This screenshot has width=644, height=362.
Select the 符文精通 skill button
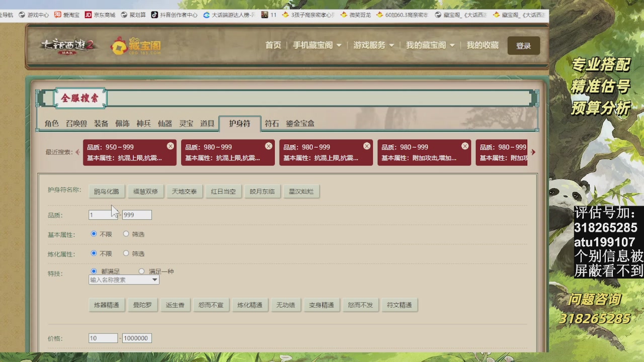[x=399, y=305]
